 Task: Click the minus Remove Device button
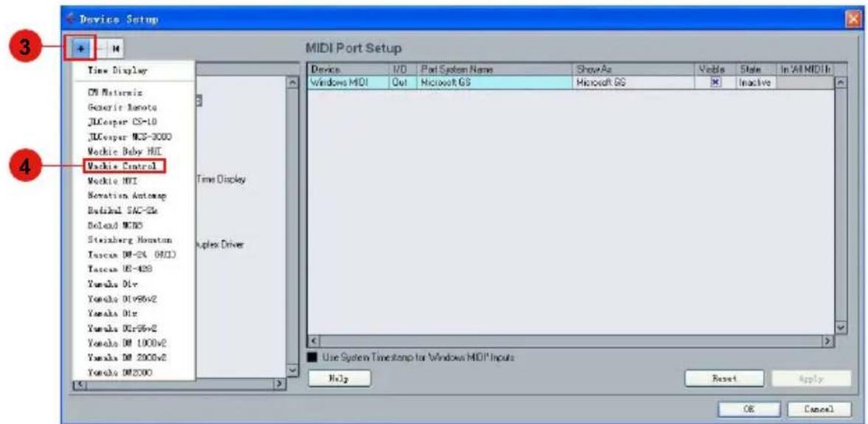click(100, 48)
